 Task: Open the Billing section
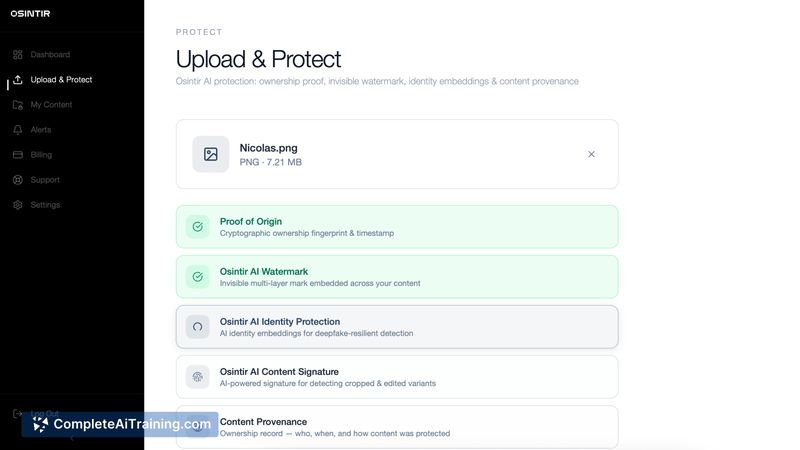[41, 155]
